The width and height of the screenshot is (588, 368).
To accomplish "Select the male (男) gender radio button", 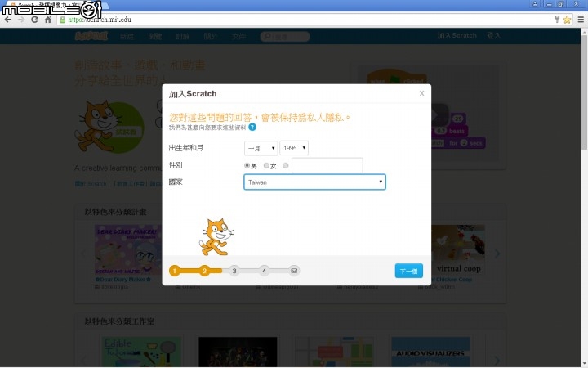I will (x=247, y=165).
